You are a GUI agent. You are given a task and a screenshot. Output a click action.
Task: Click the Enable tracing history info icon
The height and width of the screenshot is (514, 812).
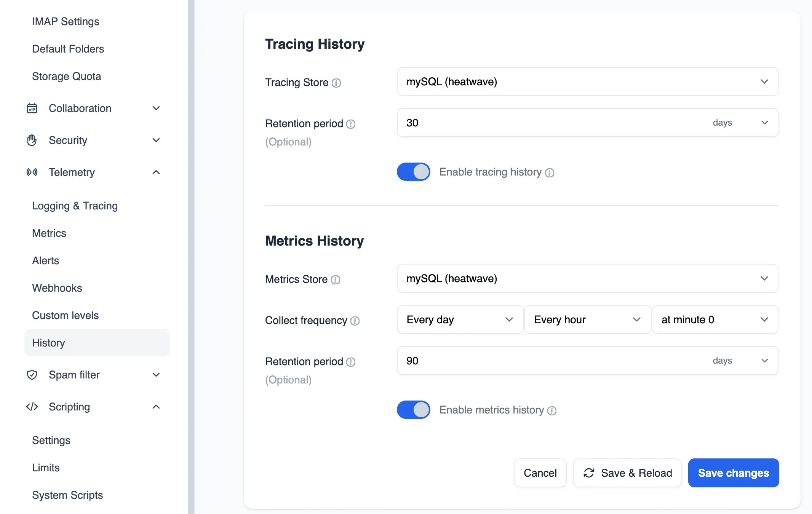click(x=550, y=173)
